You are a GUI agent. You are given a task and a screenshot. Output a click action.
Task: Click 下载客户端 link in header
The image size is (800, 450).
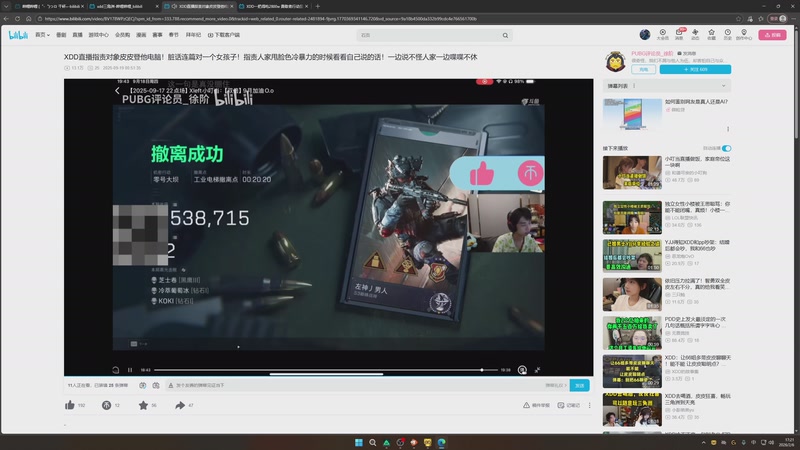[x=223, y=35]
